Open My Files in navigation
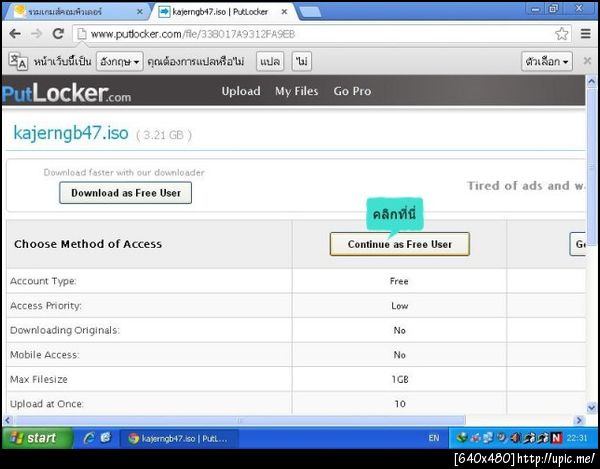 pyautogui.click(x=296, y=91)
